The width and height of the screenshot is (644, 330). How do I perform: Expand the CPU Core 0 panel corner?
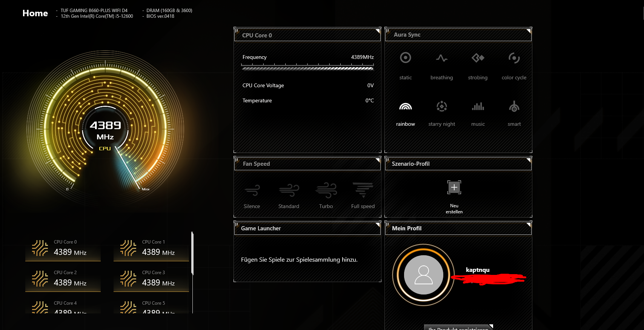pos(378,31)
